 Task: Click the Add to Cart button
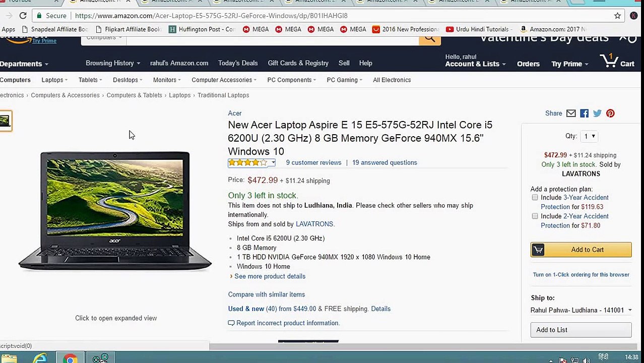point(581,250)
